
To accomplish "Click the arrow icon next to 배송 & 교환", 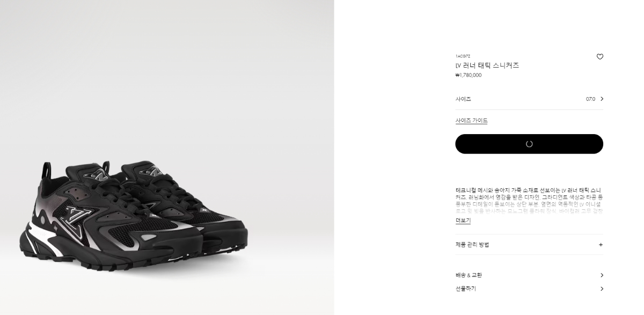I will (602, 275).
